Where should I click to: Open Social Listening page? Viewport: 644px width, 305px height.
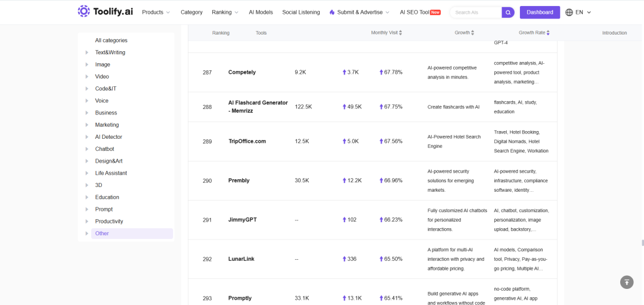coord(301,13)
